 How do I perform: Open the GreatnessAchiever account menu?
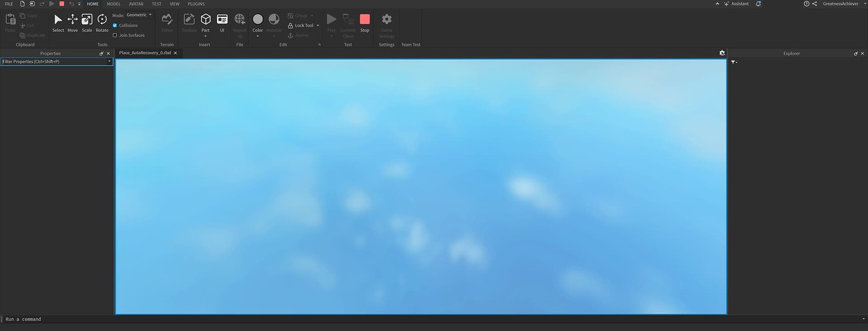(x=843, y=4)
